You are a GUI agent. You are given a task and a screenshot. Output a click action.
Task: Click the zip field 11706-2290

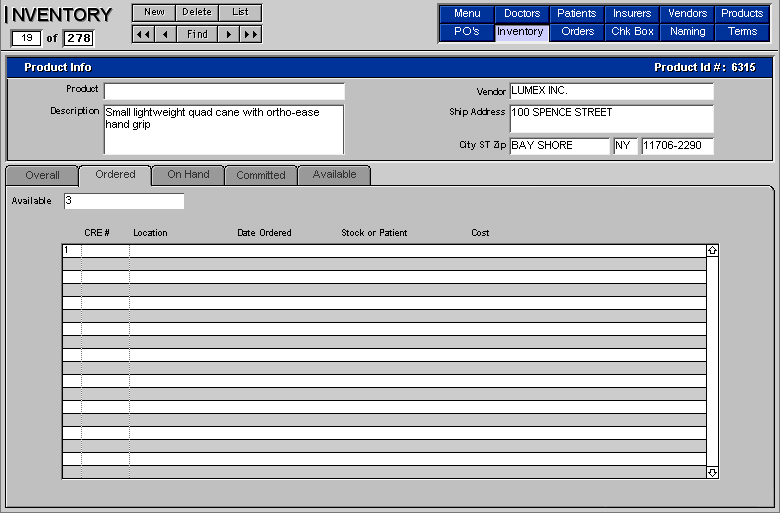point(678,146)
